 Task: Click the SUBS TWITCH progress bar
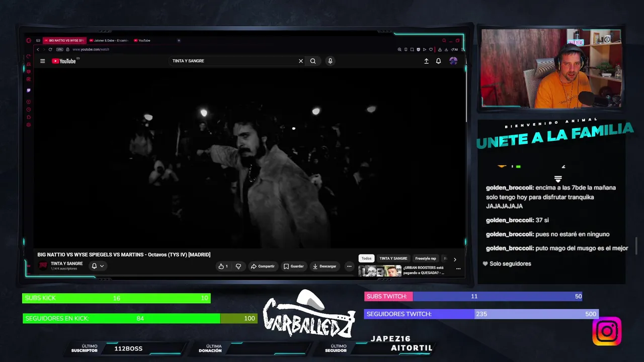[x=473, y=296]
